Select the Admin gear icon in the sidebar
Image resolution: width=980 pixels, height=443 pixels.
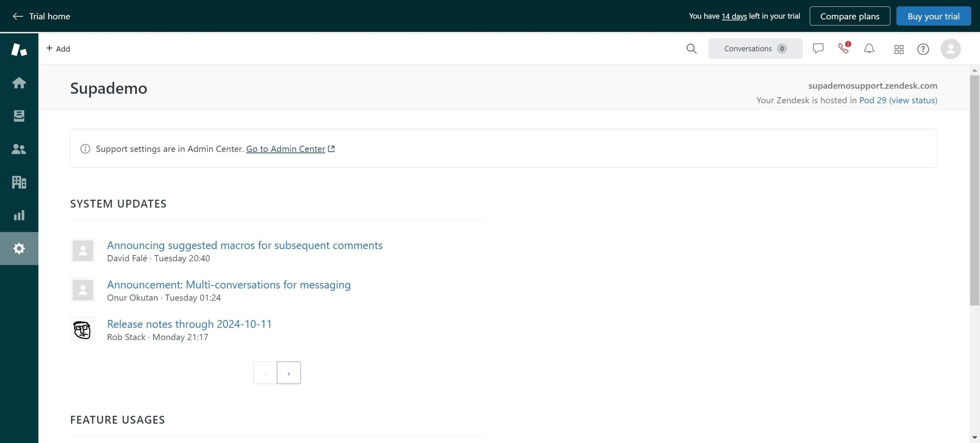tap(19, 248)
